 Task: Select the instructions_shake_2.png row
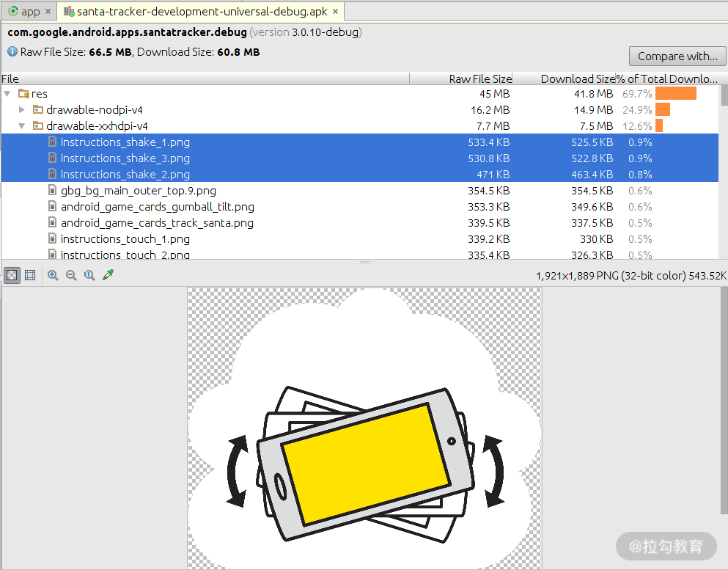360,174
